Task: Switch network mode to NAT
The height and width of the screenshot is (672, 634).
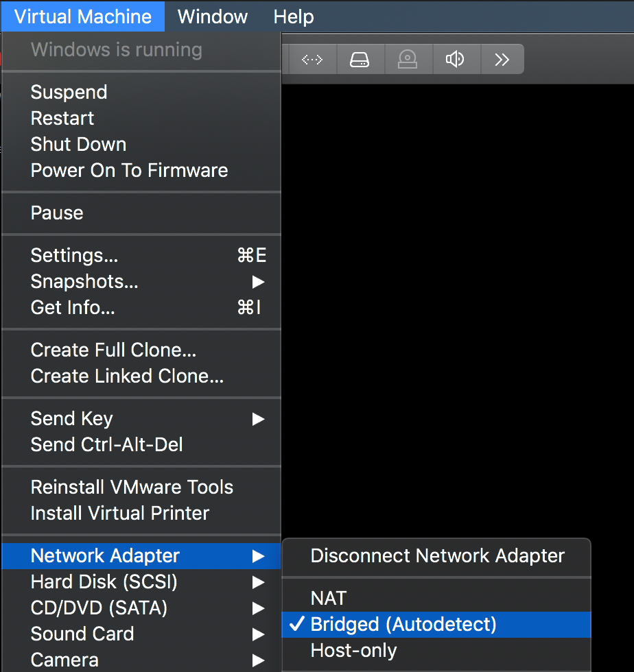Action: (x=436, y=598)
